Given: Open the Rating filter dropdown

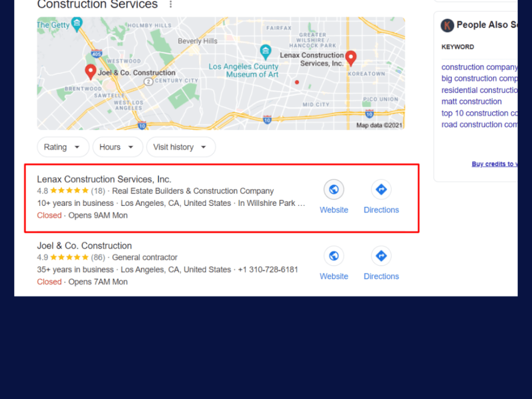Looking at the screenshot, I should coord(63,147).
